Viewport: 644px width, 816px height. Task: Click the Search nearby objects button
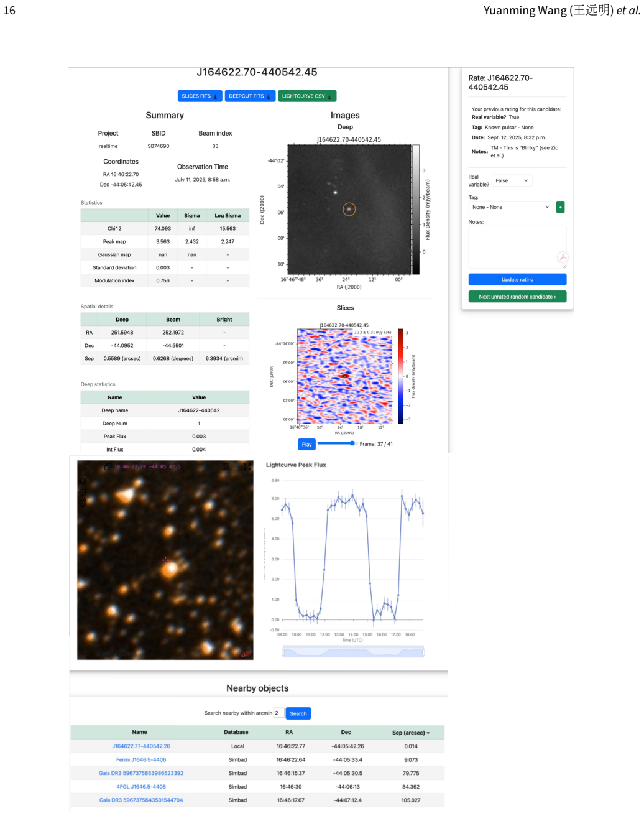(x=298, y=713)
